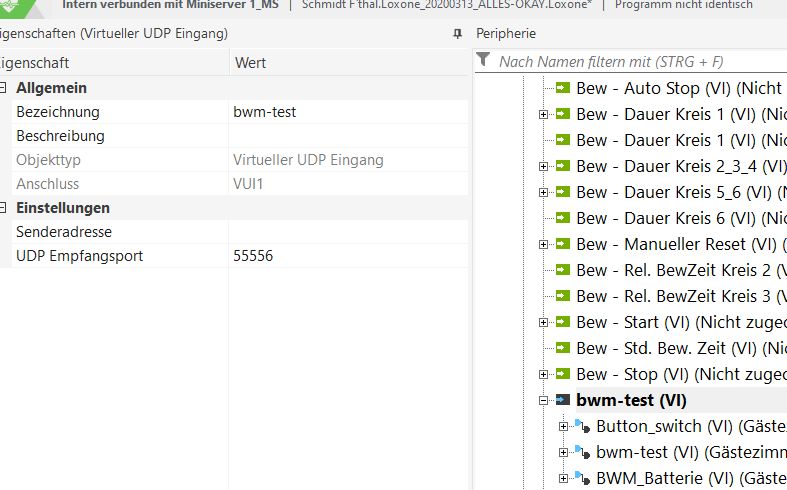Expand Bew - Stop node
Viewport: 787px width, 490px height.
coord(543,375)
